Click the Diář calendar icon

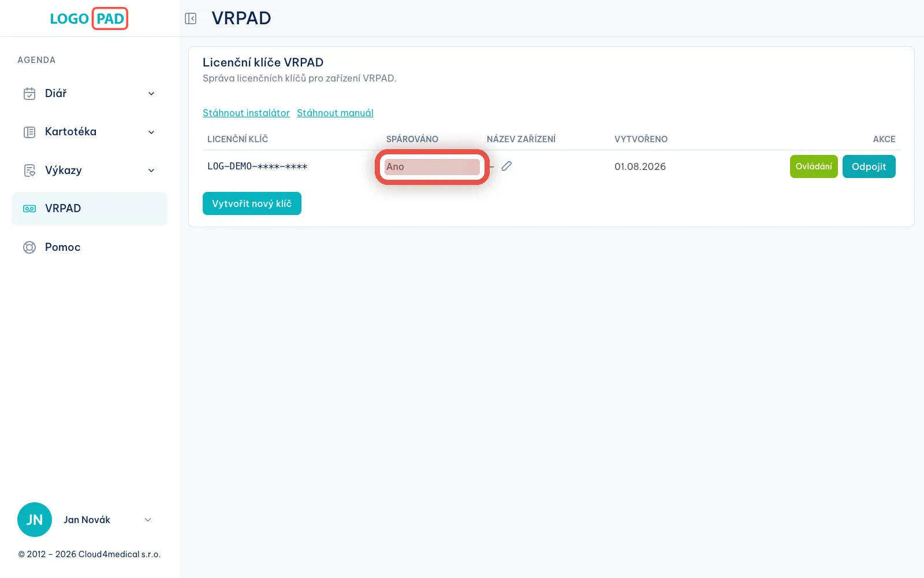coord(29,94)
